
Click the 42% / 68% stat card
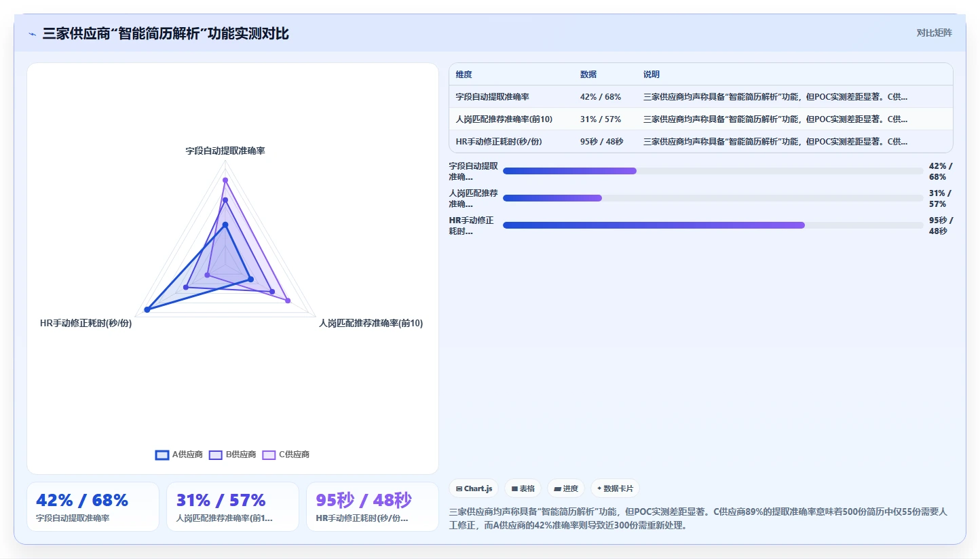coord(93,507)
